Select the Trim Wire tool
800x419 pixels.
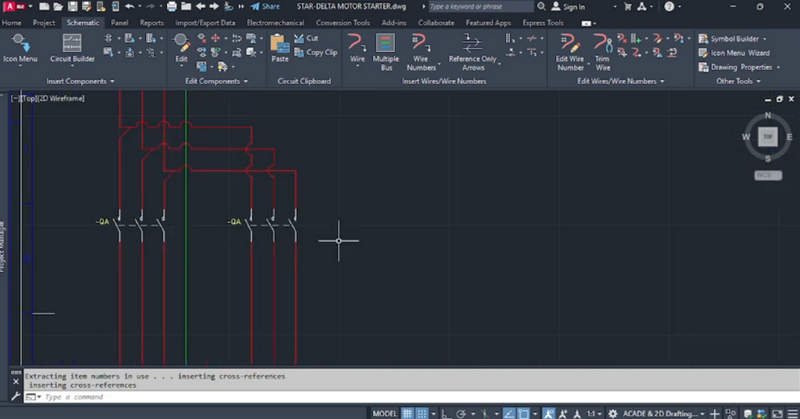pyautogui.click(x=603, y=52)
